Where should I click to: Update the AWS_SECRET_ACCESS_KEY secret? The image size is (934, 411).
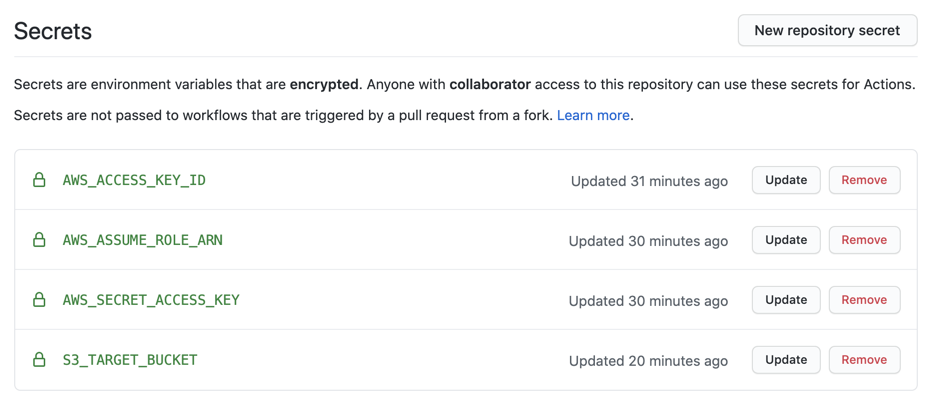(x=786, y=300)
